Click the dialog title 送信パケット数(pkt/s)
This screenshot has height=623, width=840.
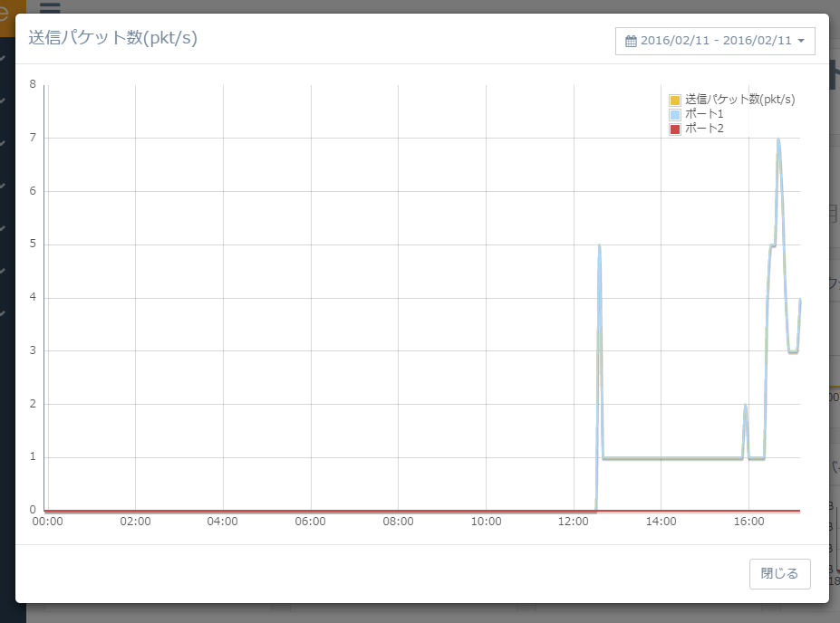[x=112, y=38]
